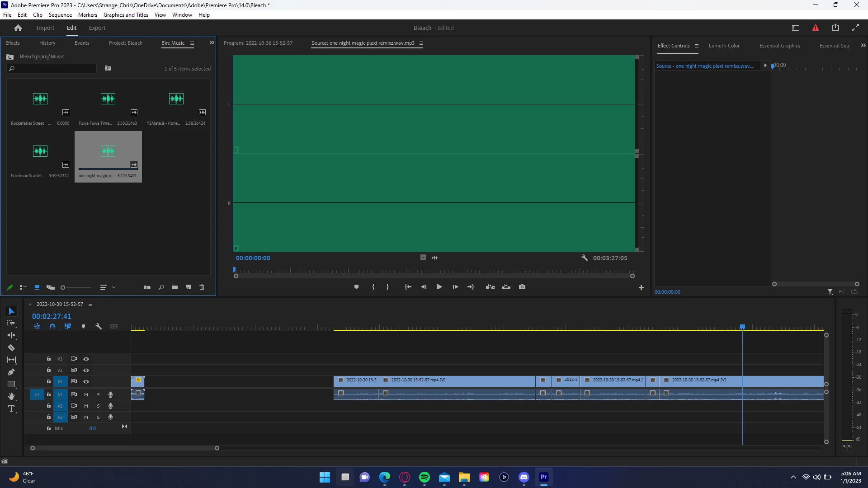868x488 pixels.
Task: Open the Sequence menu
Action: 60,15
